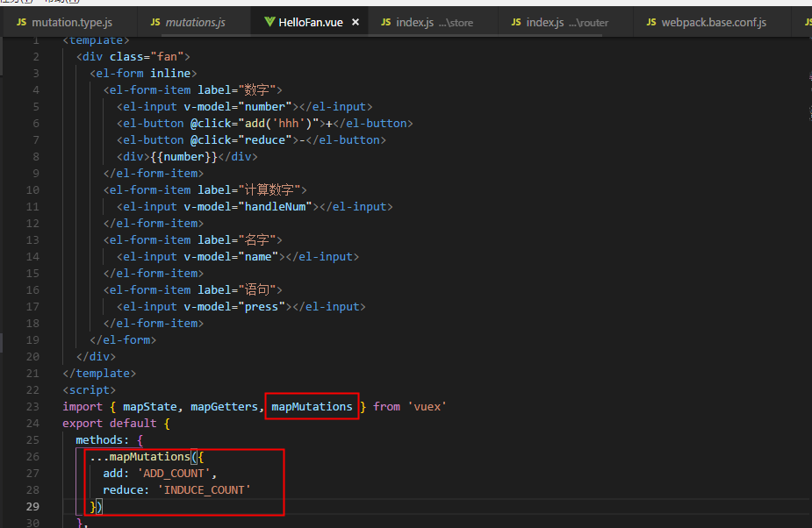Click the label "计算数字" text
The height and width of the screenshot is (528, 812).
269,190
